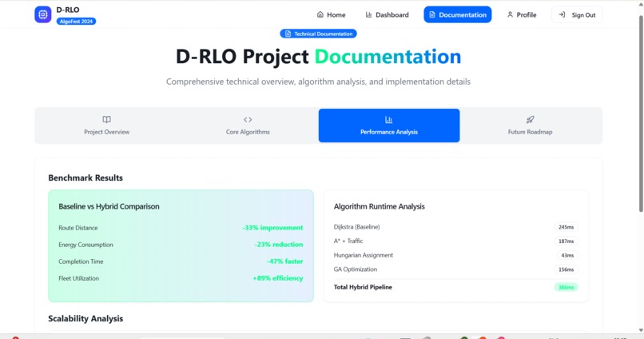Click the open book icon on Project Overview
Image resolution: width=644 pixels, height=339 pixels.
[106, 120]
